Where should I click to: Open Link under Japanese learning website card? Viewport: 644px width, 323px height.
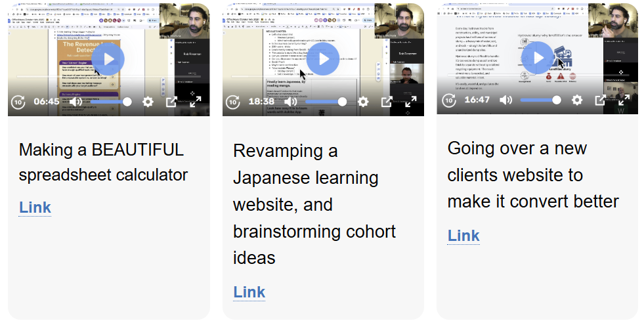click(x=249, y=292)
